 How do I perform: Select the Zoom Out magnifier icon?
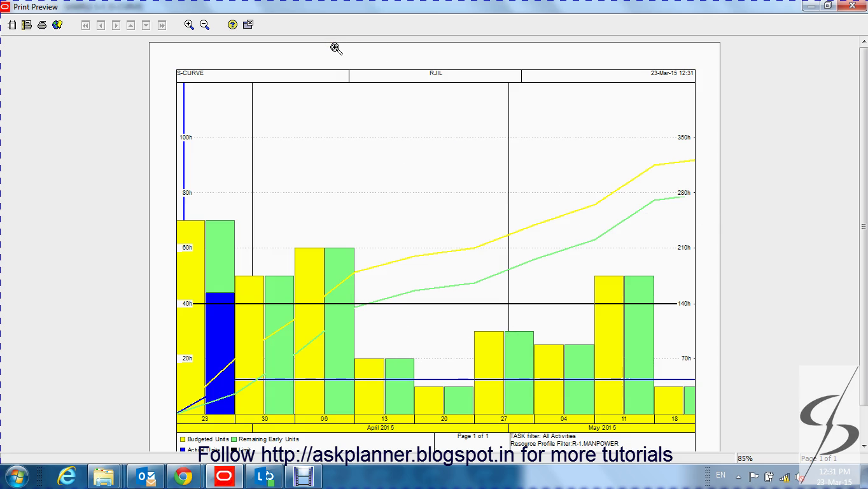coord(204,24)
